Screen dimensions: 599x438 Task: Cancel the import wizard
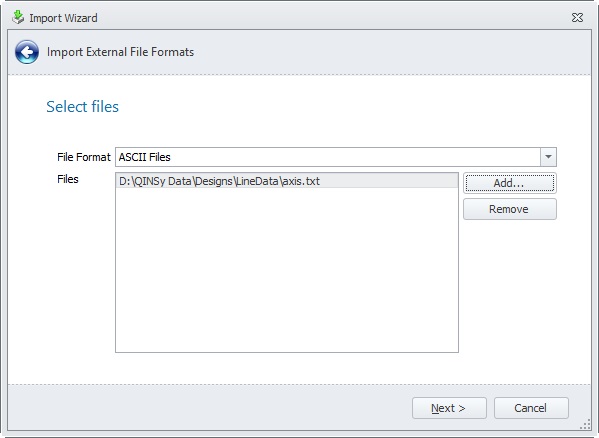click(x=531, y=408)
